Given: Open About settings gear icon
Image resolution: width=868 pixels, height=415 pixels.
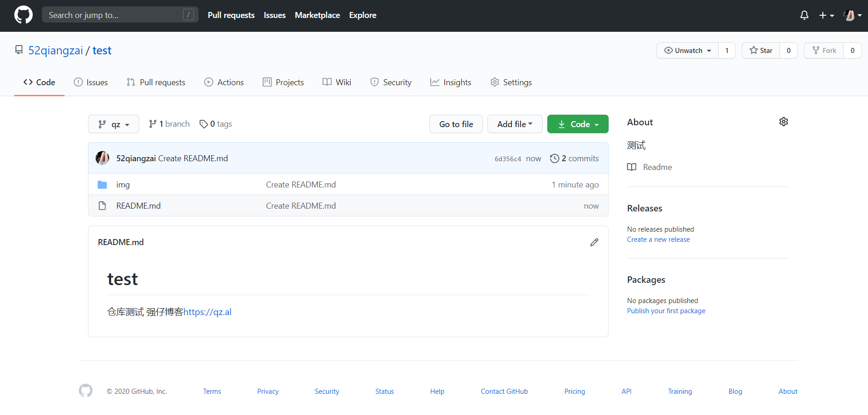Looking at the screenshot, I should coord(783,122).
